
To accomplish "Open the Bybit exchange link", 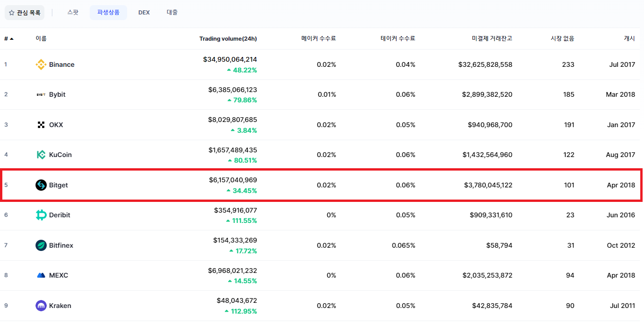I will 57,94.
